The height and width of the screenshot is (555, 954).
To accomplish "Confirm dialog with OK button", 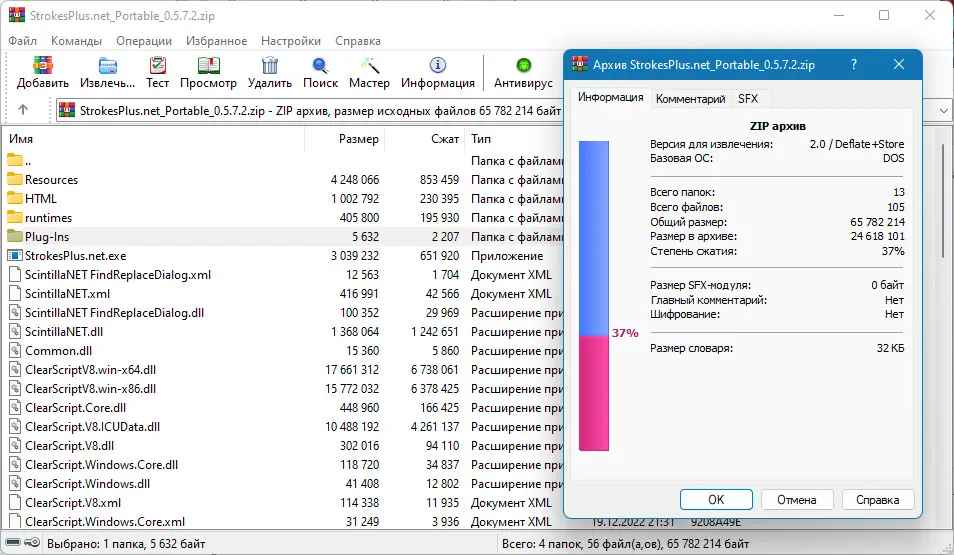I will coord(716,500).
